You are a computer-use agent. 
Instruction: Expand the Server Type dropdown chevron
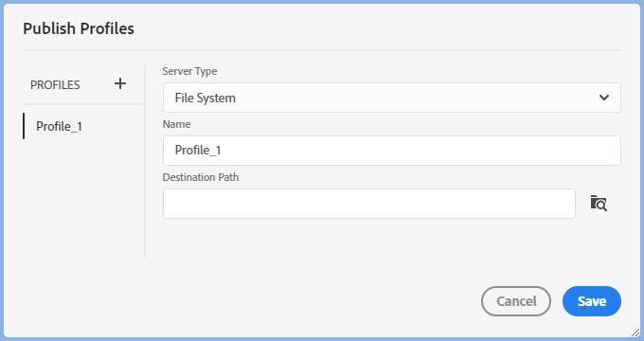tap(604, 98)
